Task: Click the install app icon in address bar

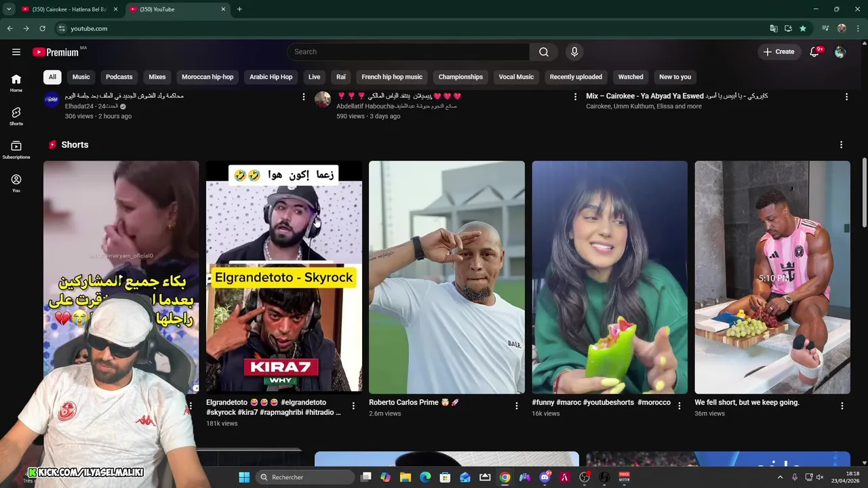Action: point(788,28)
